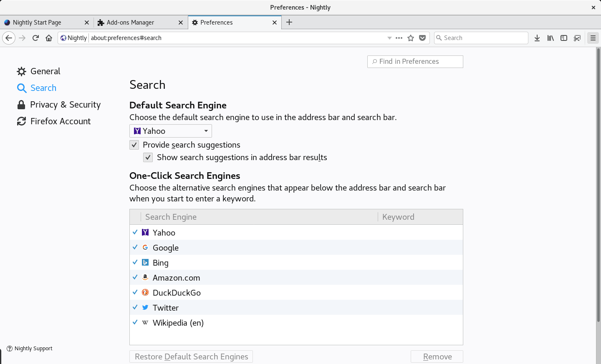Toggle the sidebar view icon
The height and width of the screenshot is (364, 601).
(x=564, y=38)
